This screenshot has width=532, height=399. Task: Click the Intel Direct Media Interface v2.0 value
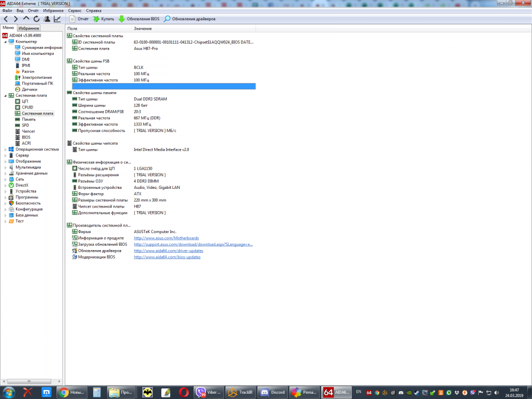[161, 149]
